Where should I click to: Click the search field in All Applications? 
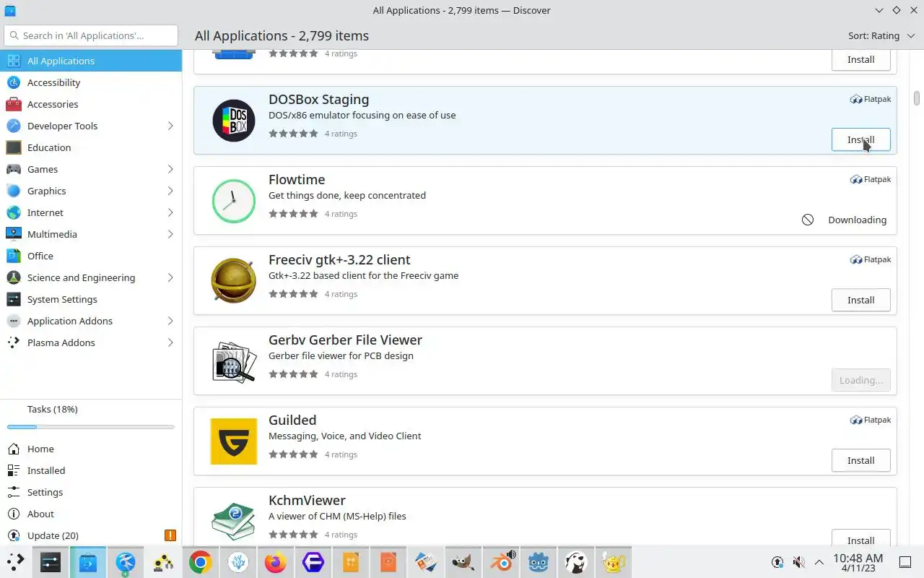tap(91, 35)
